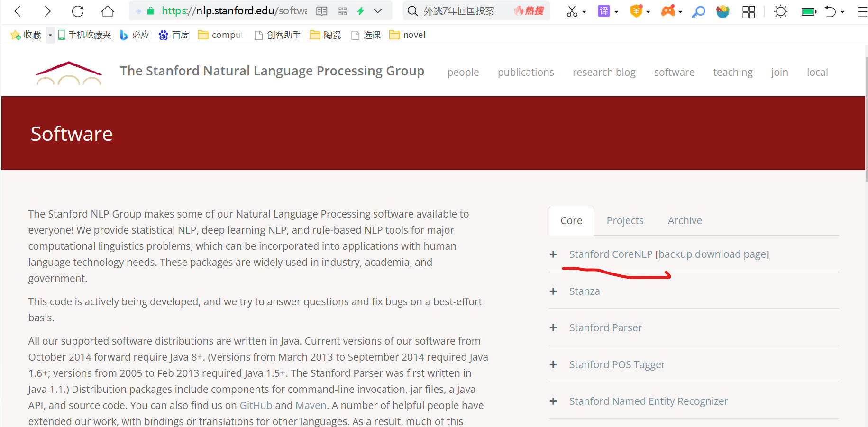Toggle reader mode icon in address bar
This screenshot has height=427, width=868.
tap(322, 11)
